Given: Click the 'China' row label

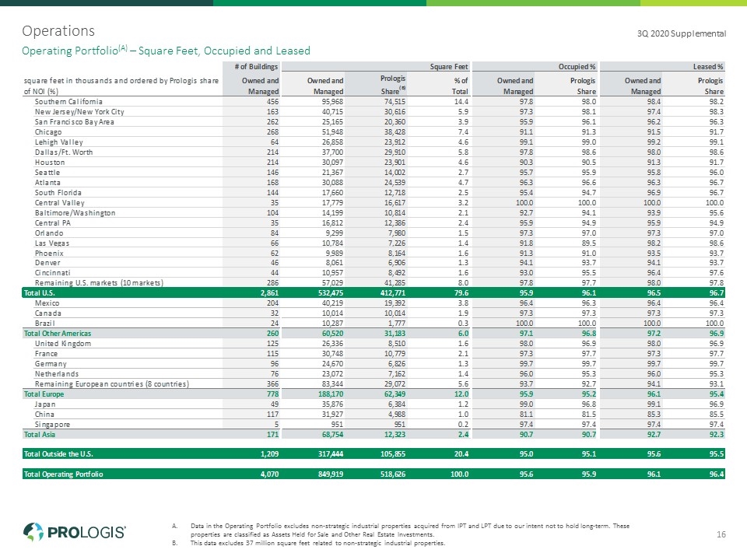Looking at the screenshot, I should pos(44,415).
